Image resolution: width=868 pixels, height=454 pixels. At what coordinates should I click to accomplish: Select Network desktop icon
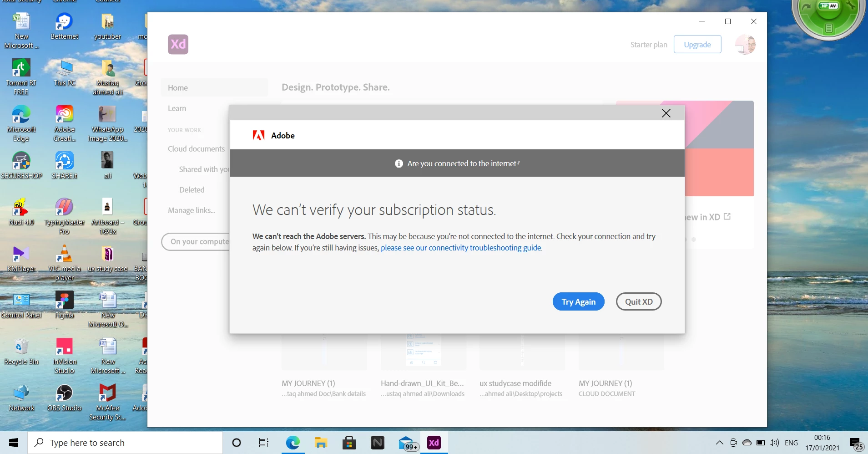click(x=21, y=398)
